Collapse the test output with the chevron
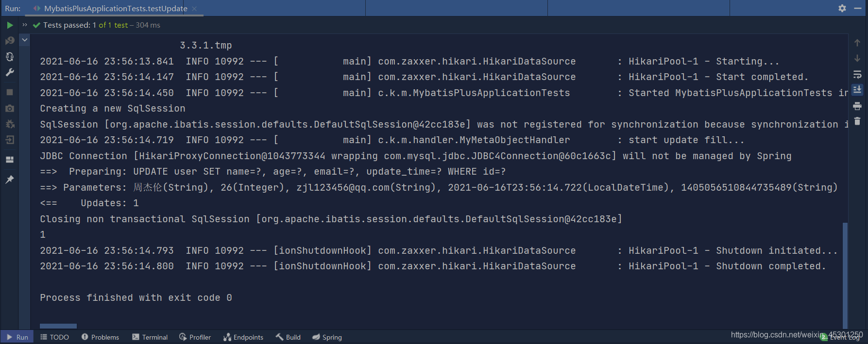Viewport: 868px width, 344px height. pos(24,40)
